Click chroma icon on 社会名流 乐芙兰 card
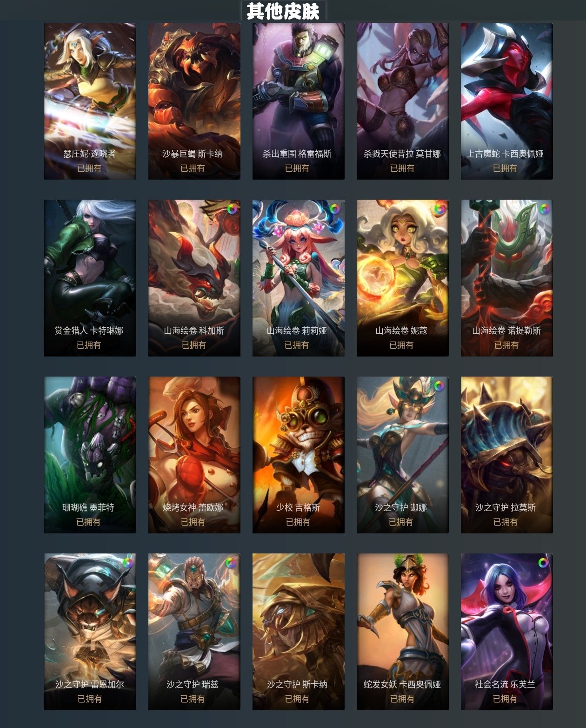Image resolution: width=586 pixels, height=728 pixels. point(543,563)
